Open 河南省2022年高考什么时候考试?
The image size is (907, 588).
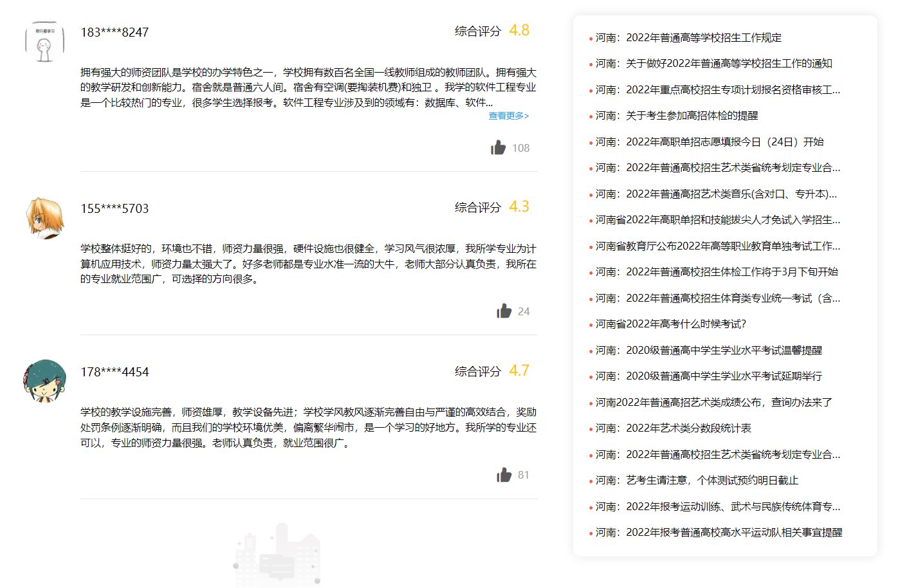pyautogui.click(x=666, y=324)
